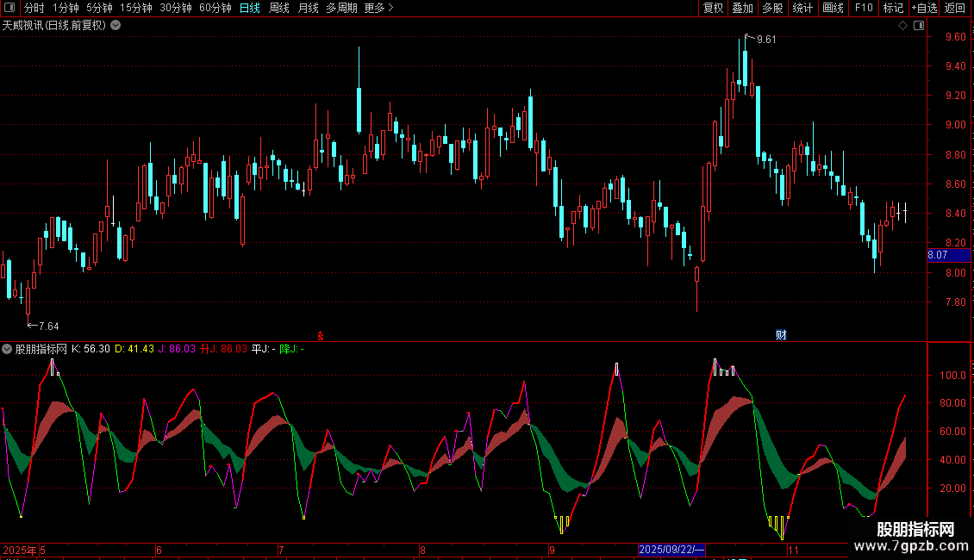Add stock with +自选 button

coord(924,8)
